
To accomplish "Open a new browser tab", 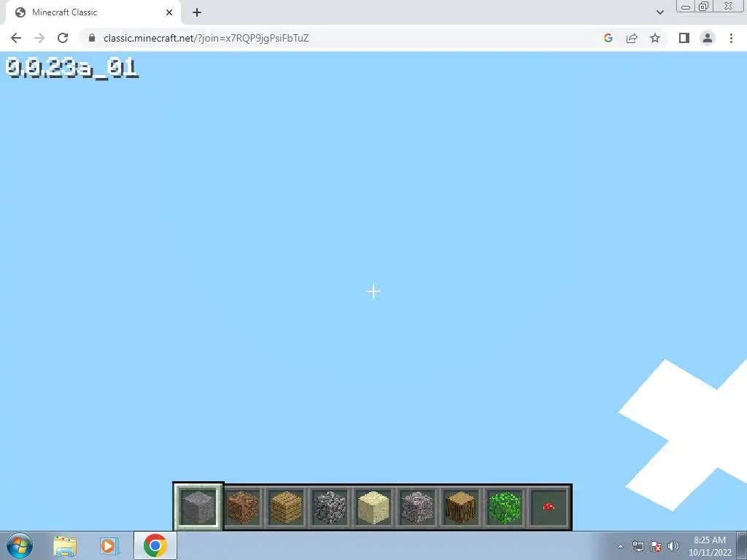I will tap(197, 12).
